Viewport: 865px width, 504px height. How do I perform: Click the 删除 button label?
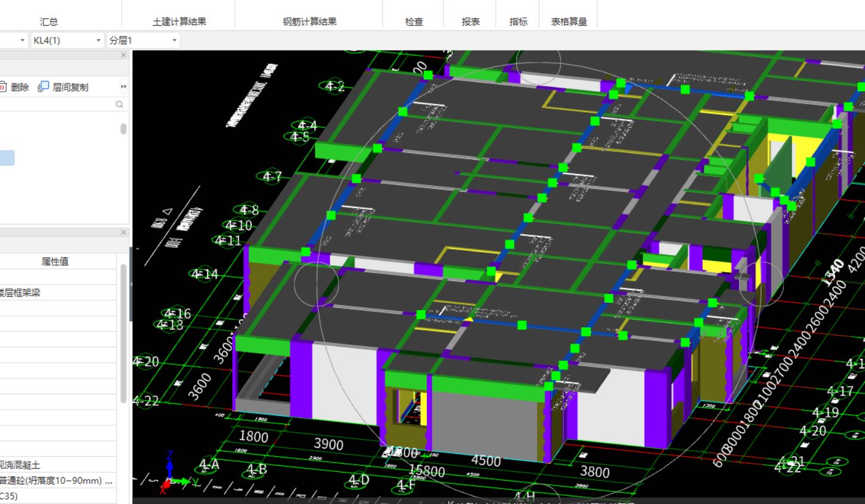(x=20, y=87)
